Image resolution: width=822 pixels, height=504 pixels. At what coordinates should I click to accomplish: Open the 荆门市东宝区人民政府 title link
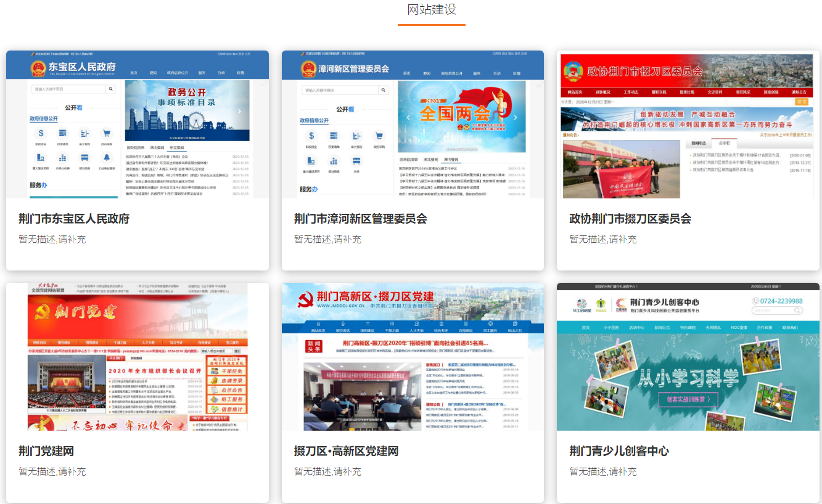click(x=74, y=219)
